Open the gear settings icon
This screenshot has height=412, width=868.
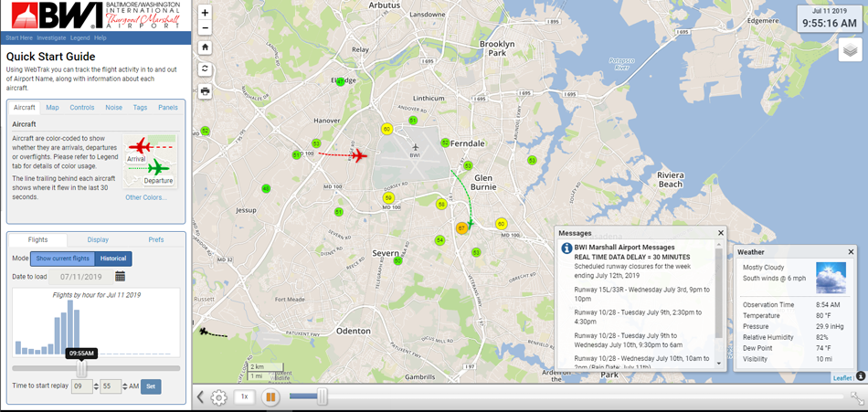pos(219,397)
